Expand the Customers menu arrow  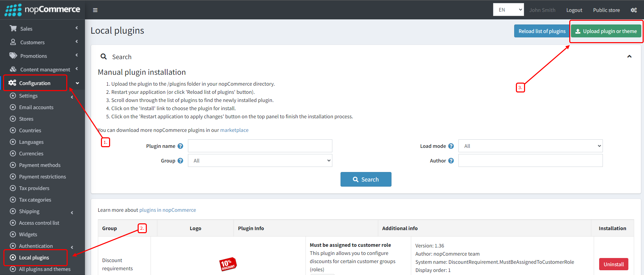point(77,41)
